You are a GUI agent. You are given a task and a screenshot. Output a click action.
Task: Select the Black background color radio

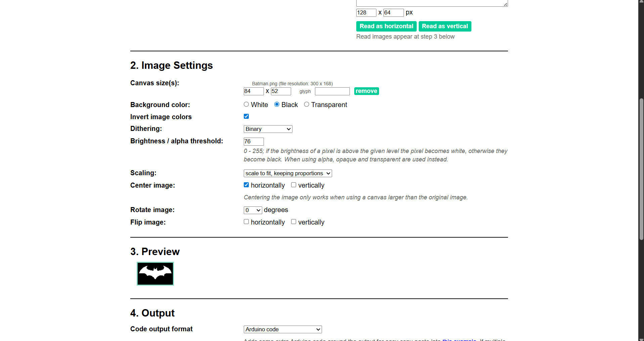[x=277, y=104]
